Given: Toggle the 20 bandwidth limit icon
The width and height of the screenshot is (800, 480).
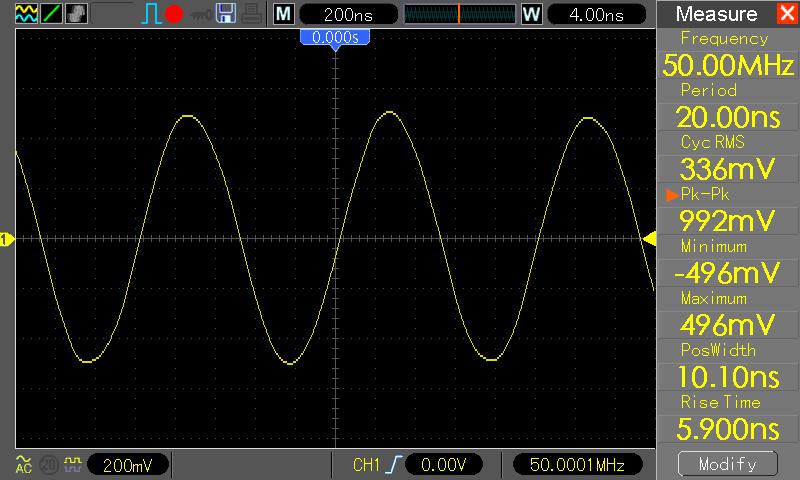Looking at the screenshot, I should click(x=48, y=465).
